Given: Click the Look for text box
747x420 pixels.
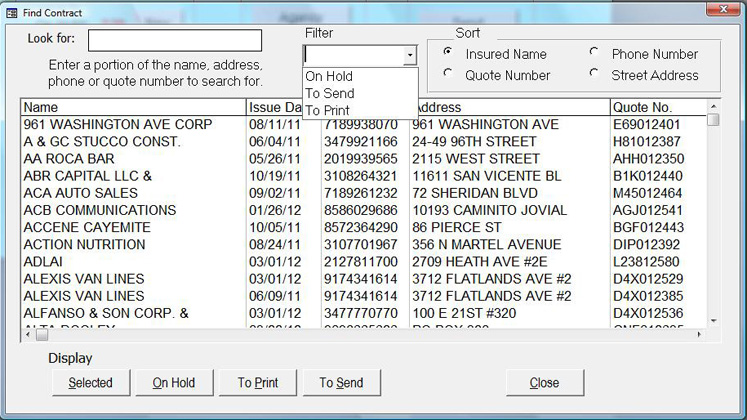Looking at the screenshot, I should pyautogui.click(x=175, y=40).
